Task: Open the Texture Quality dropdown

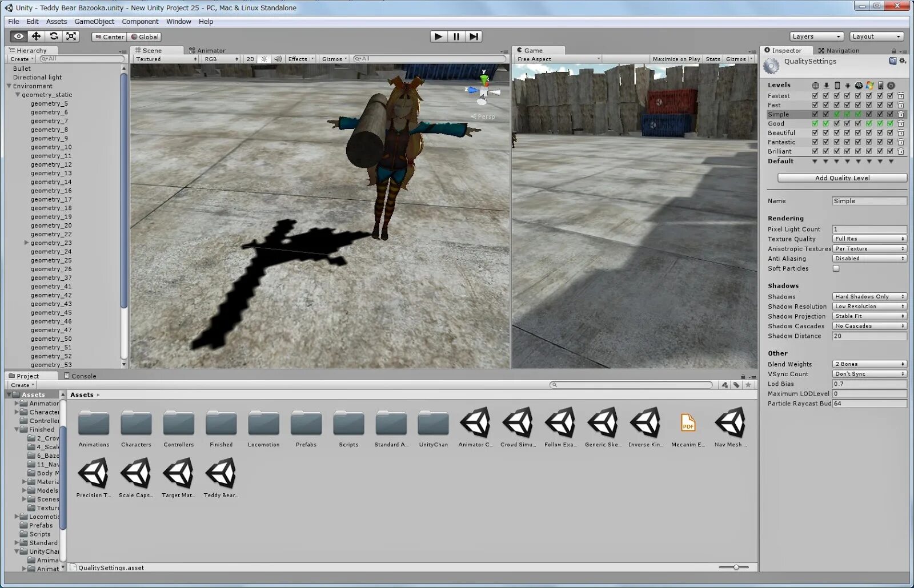Action: (869, 239)
